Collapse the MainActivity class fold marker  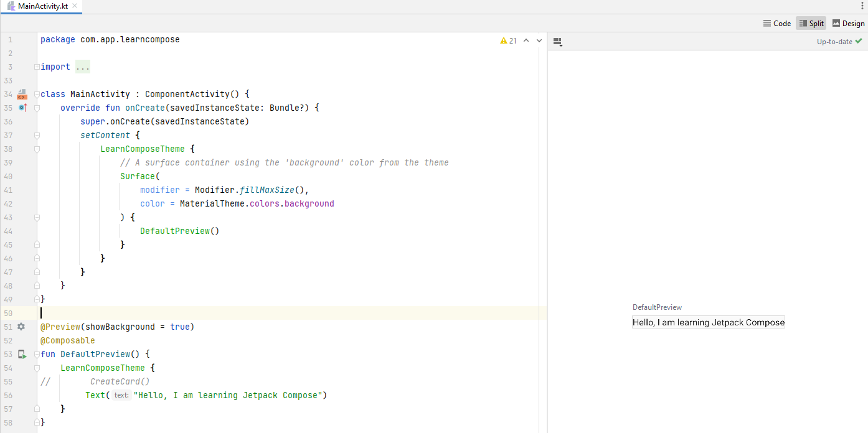(37, 94)
